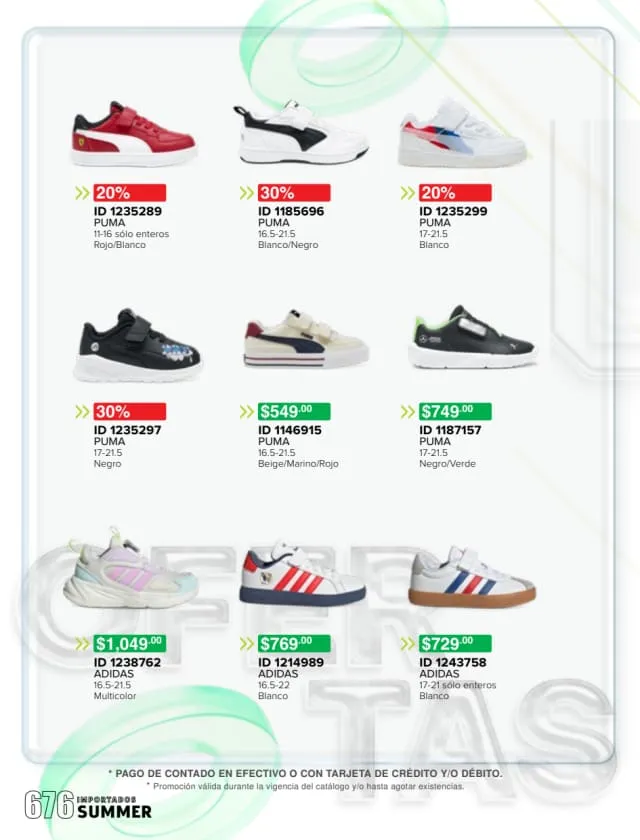Click the black and green Mercedes Puma shoe
This screenshot has width=640, height=840.
click(472, 338)
